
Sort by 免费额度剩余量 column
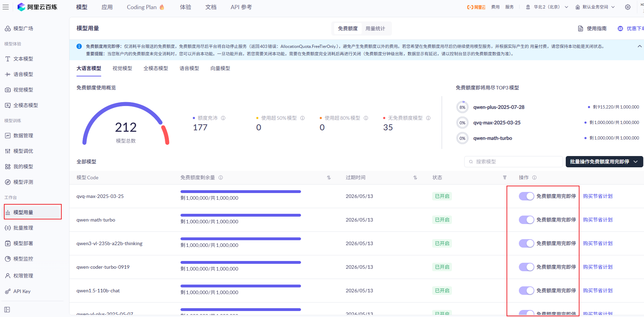pos(329,178)
